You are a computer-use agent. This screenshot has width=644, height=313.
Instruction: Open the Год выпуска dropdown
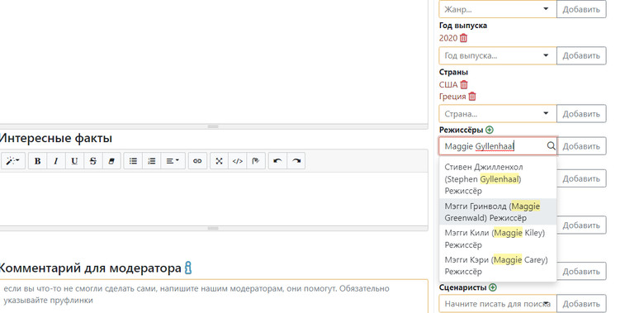498,55
